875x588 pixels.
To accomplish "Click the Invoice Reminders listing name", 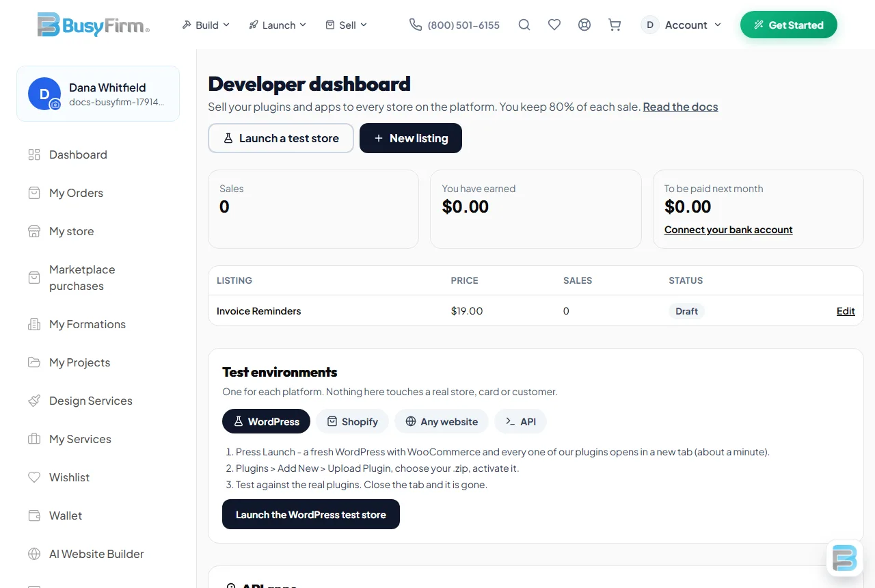I will (258, 310).
